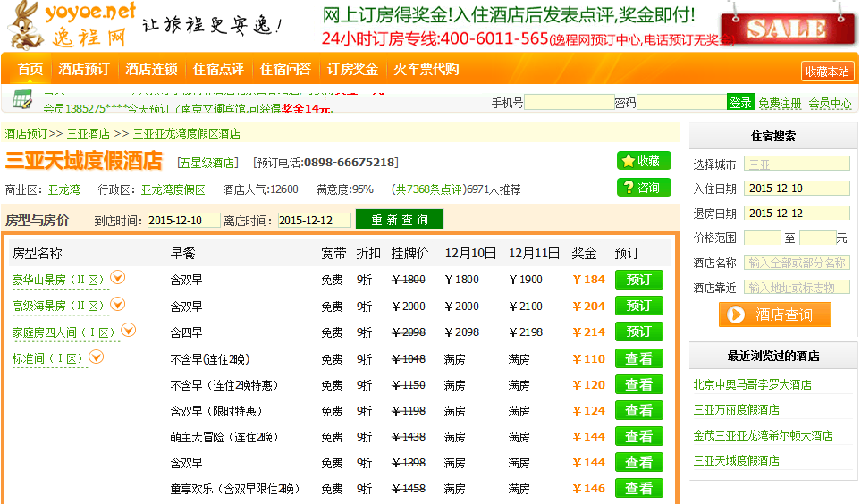Open the 住宿点评 menu tab
This screenshot has height=504, width=861.
click(218, 70)
